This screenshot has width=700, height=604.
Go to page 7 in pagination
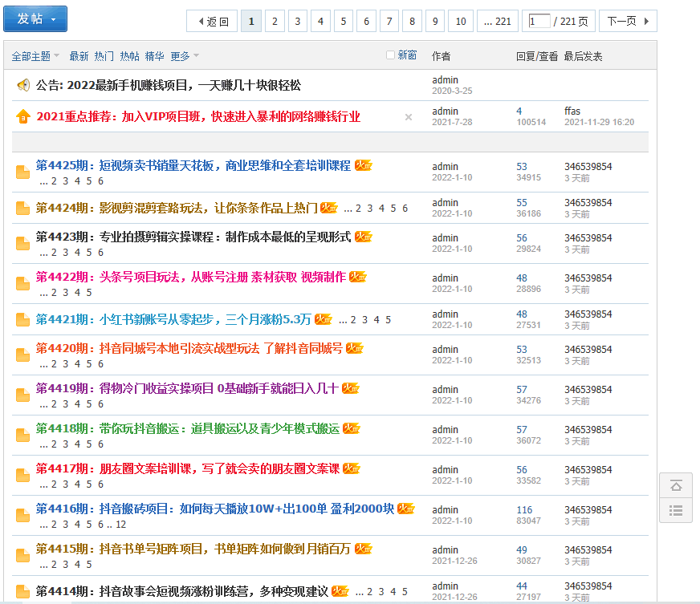tap(389, 21)
